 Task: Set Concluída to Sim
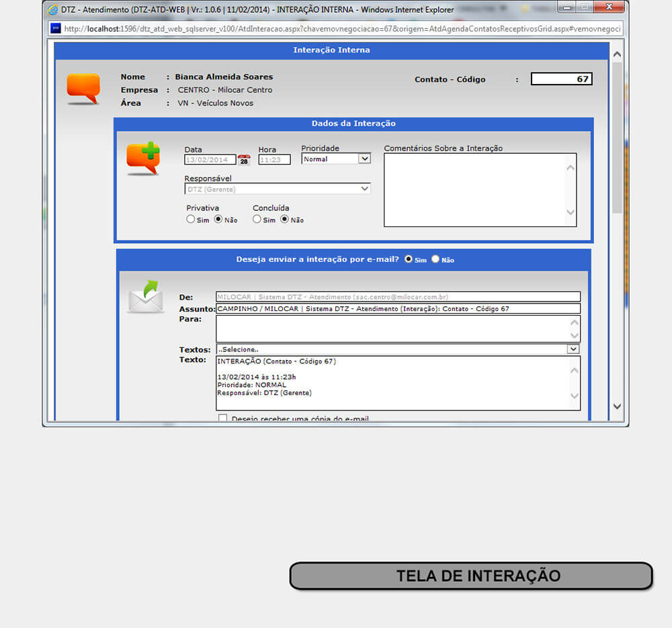coord(257,220)
